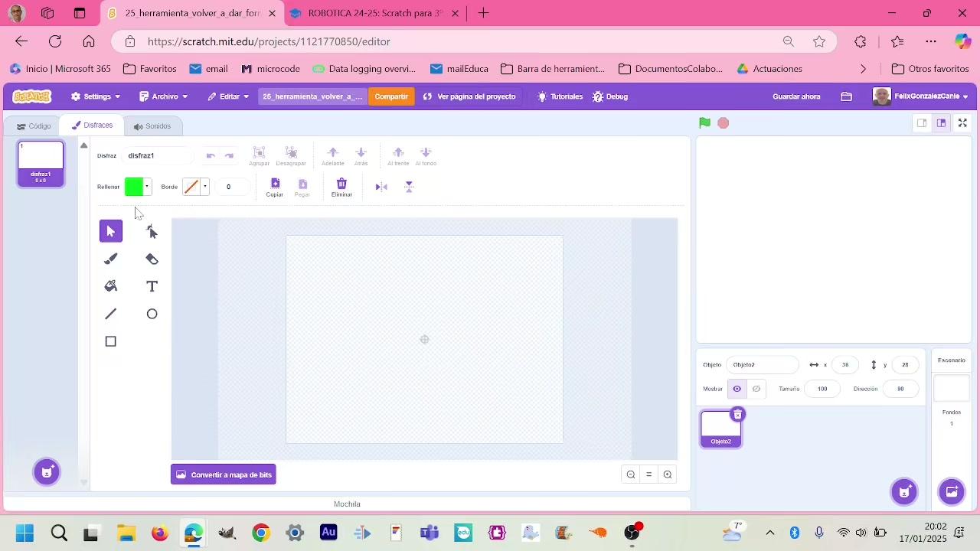The image size is (980, 551).
Task: Select the disfraz1 costume thumbnail
Action: tap(41, 164)
